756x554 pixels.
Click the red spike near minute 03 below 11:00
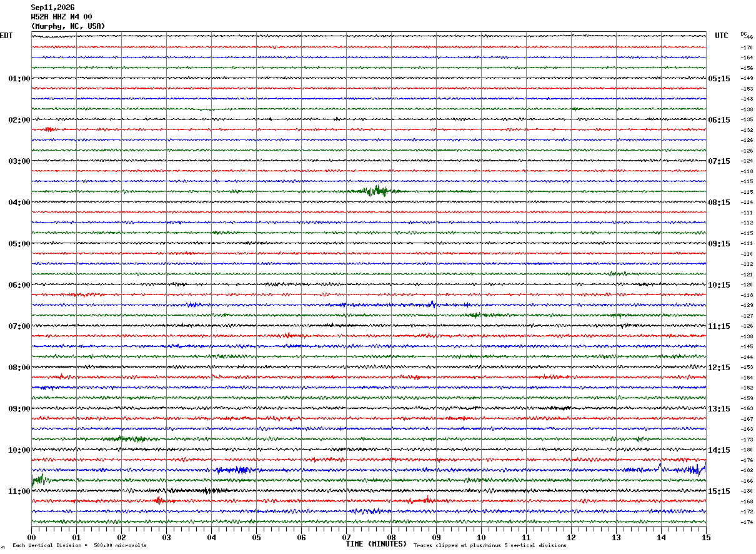(159, 500)
